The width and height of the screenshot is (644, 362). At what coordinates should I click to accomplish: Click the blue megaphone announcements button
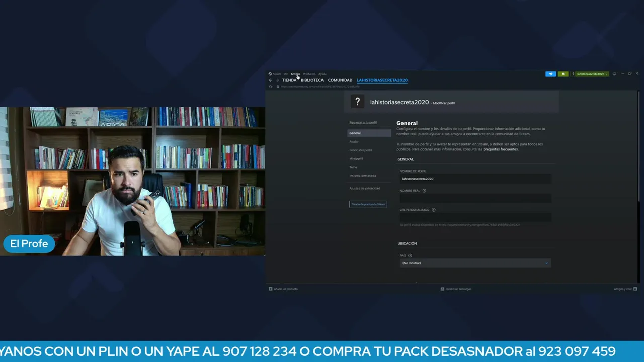[550, 74]
